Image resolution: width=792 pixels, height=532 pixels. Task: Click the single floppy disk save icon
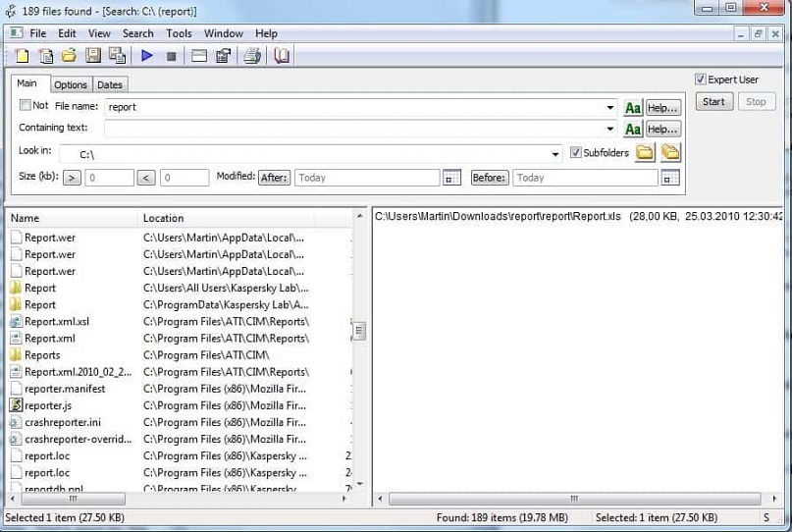click(93, 56)
